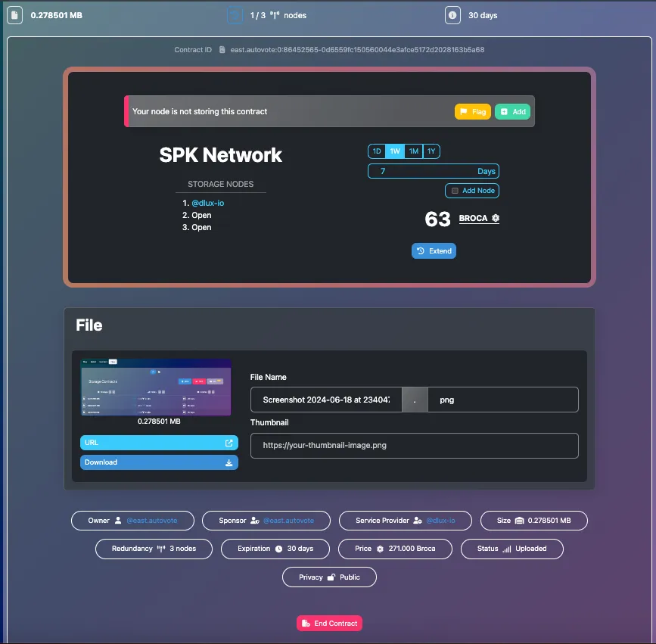Screen dimensions: 656x644
Task: Click the tower icon in header nodes
Action: click(x=275, y=15)
